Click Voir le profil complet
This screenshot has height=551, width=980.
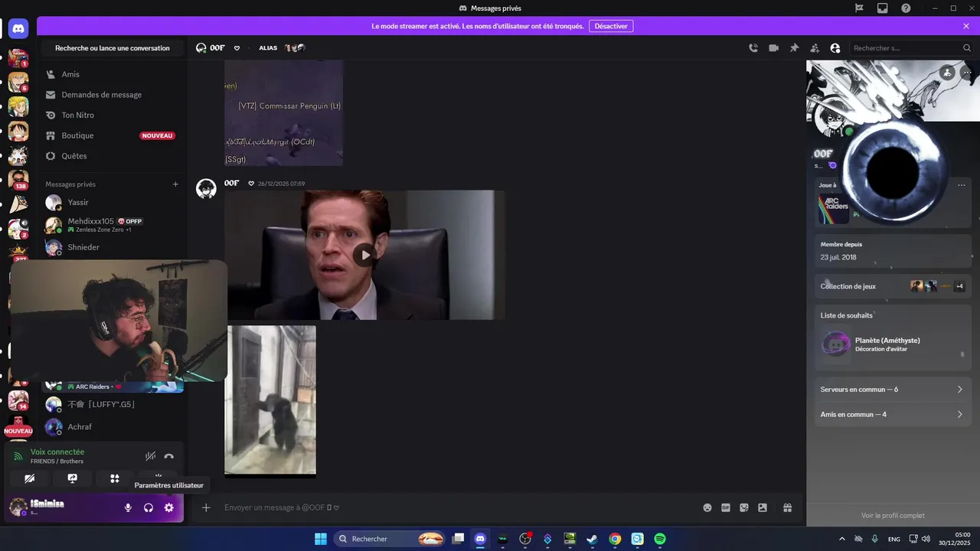pyautogui.click(x=893, y=516)
